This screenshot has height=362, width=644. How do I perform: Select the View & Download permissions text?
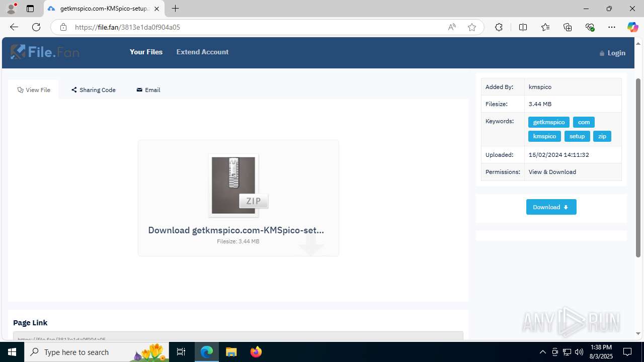click(x=552, y=172)
